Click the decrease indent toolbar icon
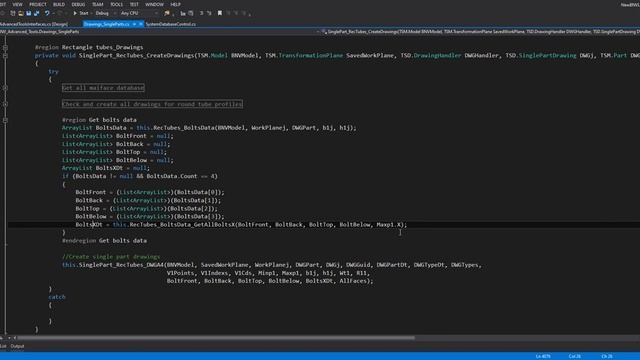The width and height of the screenshot is (640, 360). (x=201, y=13)
